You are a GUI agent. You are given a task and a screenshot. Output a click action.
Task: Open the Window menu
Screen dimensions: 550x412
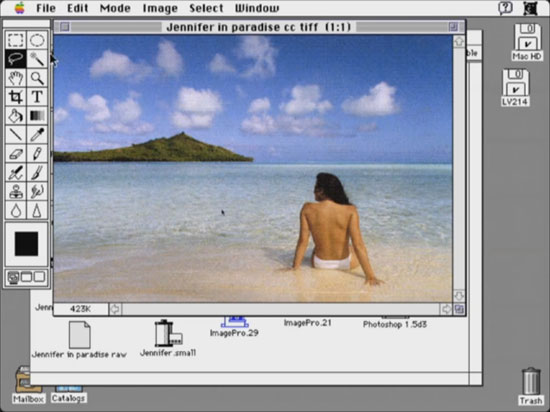[257, 8]
